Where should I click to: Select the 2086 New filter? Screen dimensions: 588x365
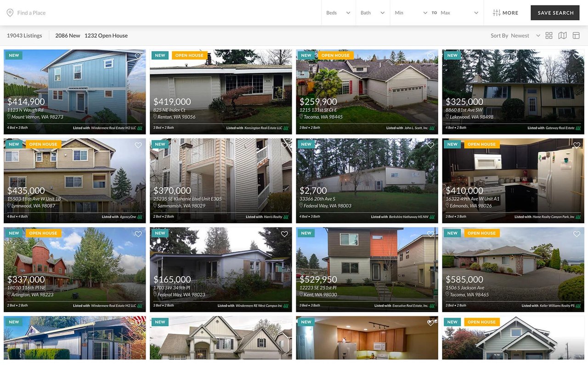pyautogui.click(x=68, y=35)
